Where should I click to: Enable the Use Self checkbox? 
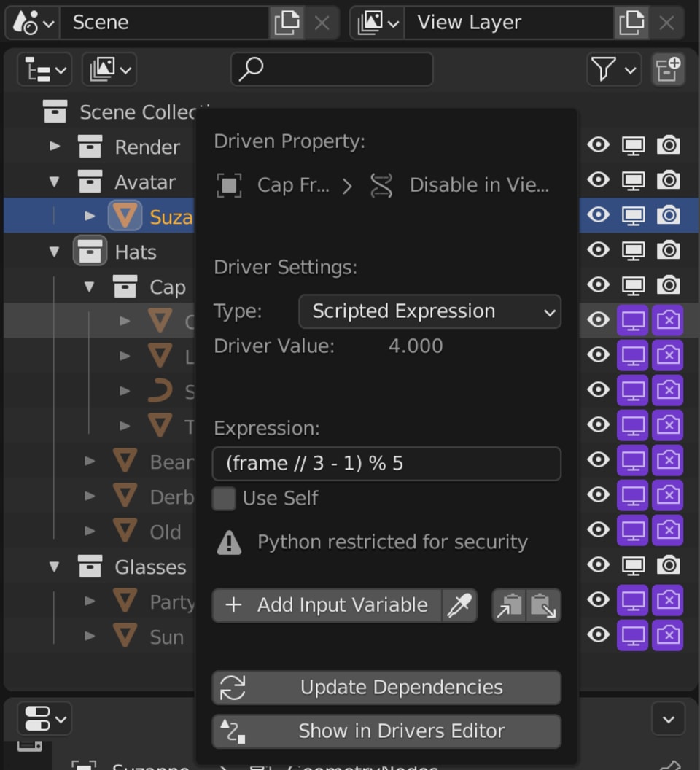(224, 498)
